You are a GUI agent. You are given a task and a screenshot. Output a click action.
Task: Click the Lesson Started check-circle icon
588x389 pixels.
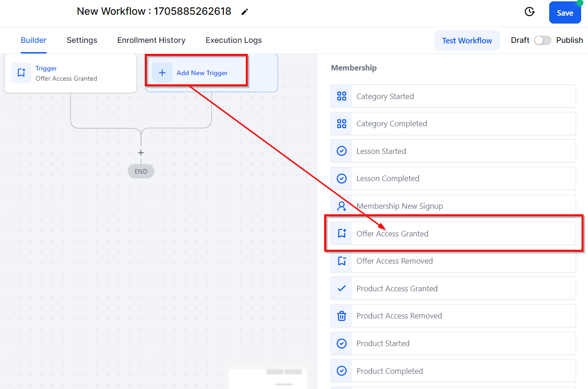342,151
